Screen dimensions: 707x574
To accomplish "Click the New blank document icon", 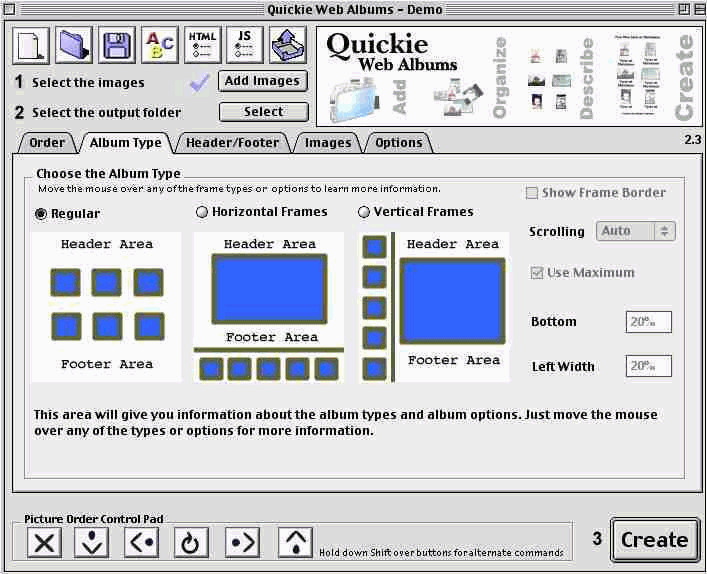I will pyautogui.click(x=31, y=45).
